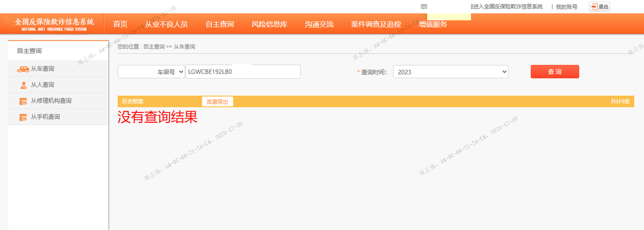The width and height of the screenshot is (644, 230).
Task: Click the icon beside 从手机查询
Action: [23, 117]
